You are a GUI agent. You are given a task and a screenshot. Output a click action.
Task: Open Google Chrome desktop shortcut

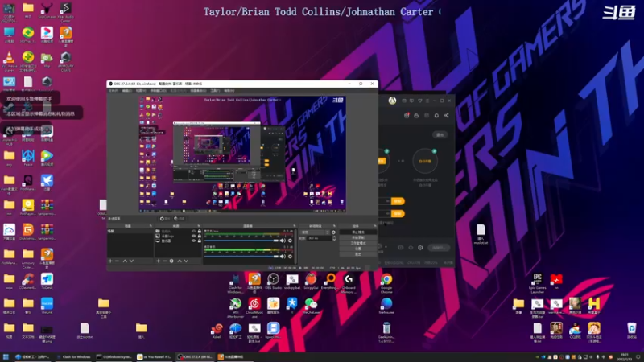[386, 284]
